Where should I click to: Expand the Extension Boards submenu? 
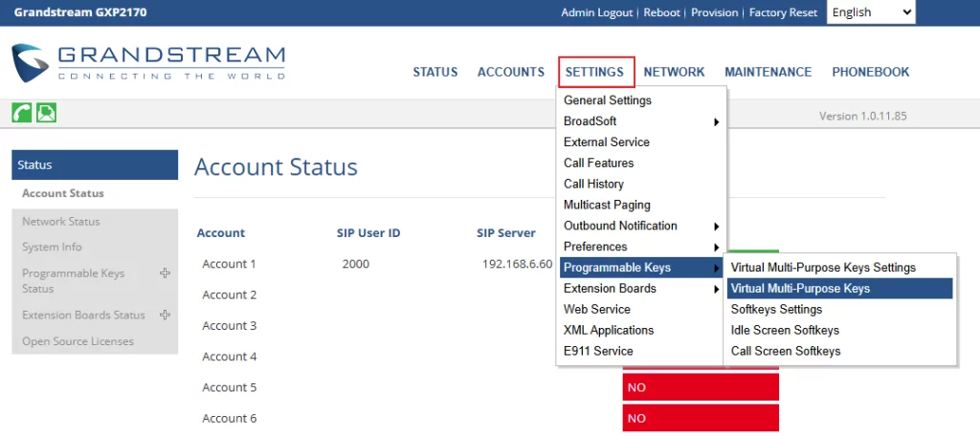pos(642,289)
